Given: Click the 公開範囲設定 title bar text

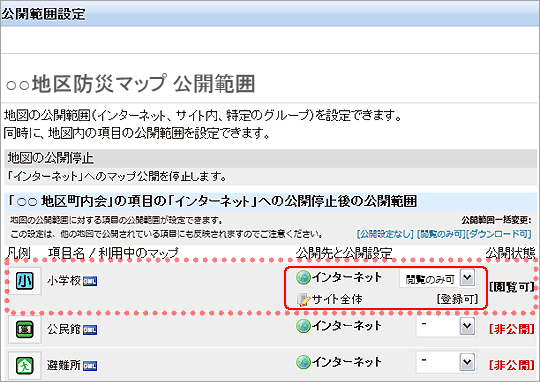Looking at the screenshot, I should click(43, 14).
